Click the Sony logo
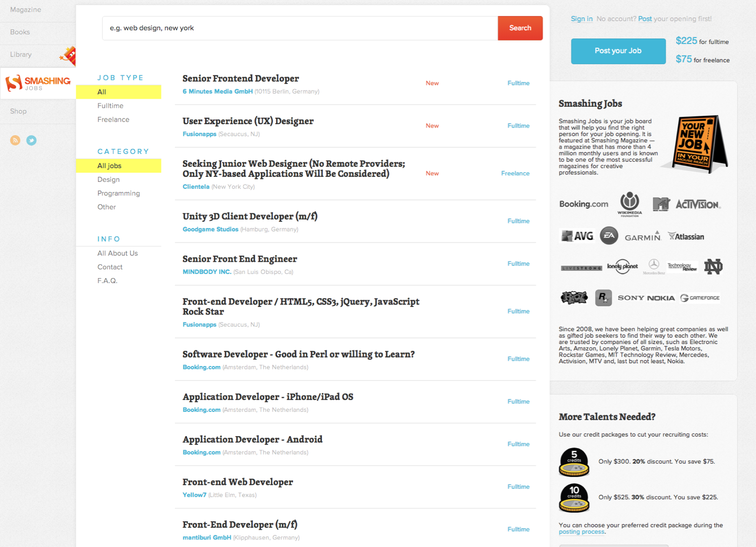756x547 pixels. coord(631,298)
